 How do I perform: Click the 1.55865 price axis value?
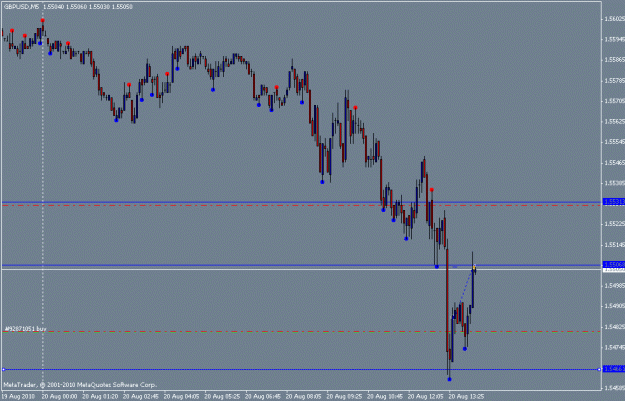(615, 59)
